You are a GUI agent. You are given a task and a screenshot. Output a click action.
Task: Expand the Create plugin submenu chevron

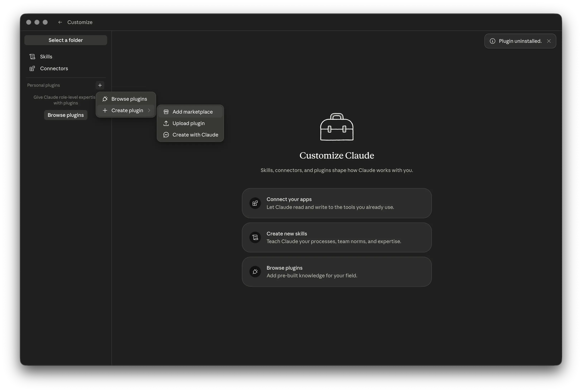click(x=149, y=111)
